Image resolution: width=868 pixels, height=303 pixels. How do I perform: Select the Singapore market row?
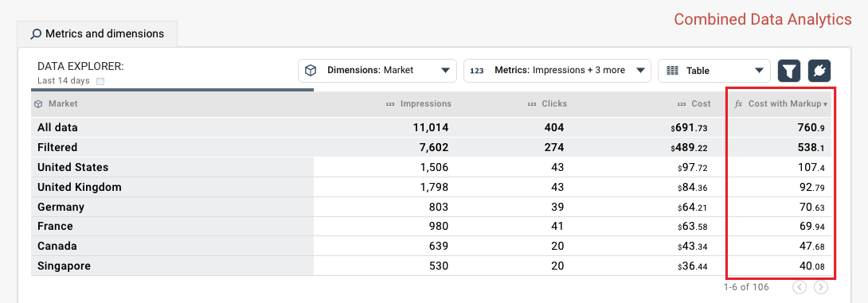[x=432, y=266]
